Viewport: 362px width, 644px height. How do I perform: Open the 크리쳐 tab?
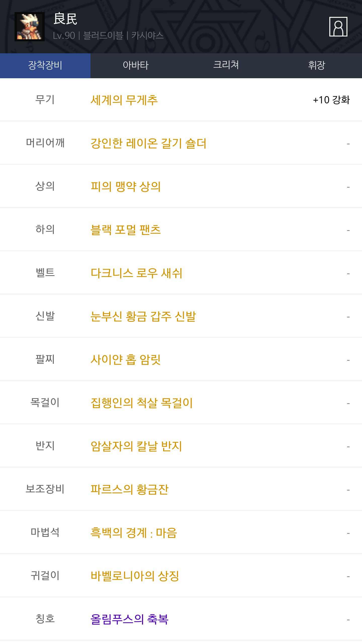226,65
